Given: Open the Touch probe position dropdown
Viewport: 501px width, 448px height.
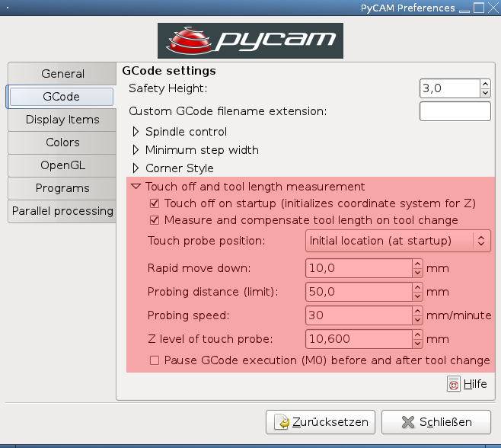Looking at the screenshot, I should pos(397,241).
